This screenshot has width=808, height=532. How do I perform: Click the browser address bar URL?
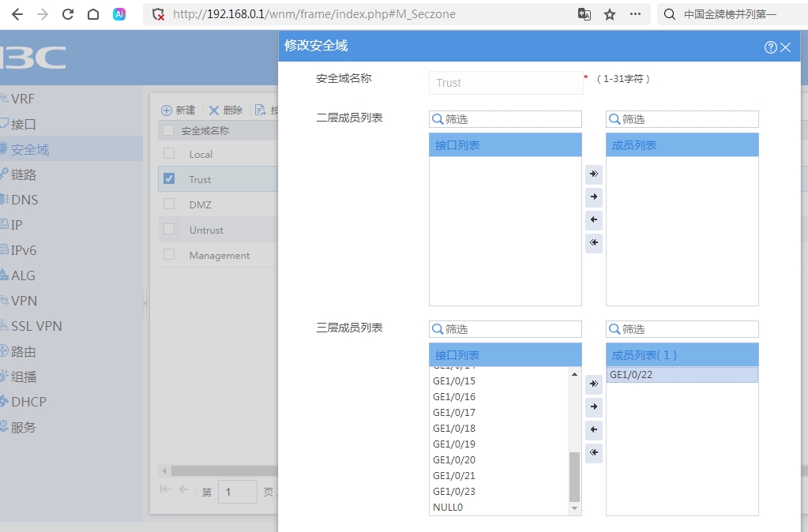[314, 14]
